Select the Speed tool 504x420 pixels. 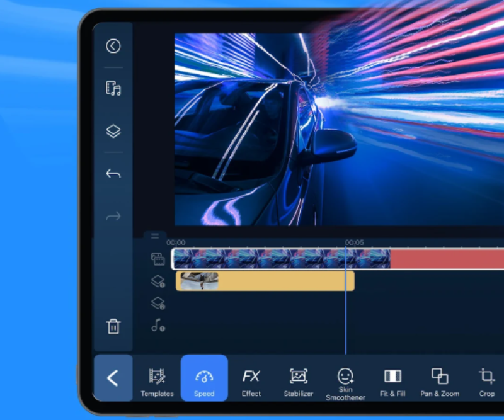pyautogui.click(x=204, y=378)
